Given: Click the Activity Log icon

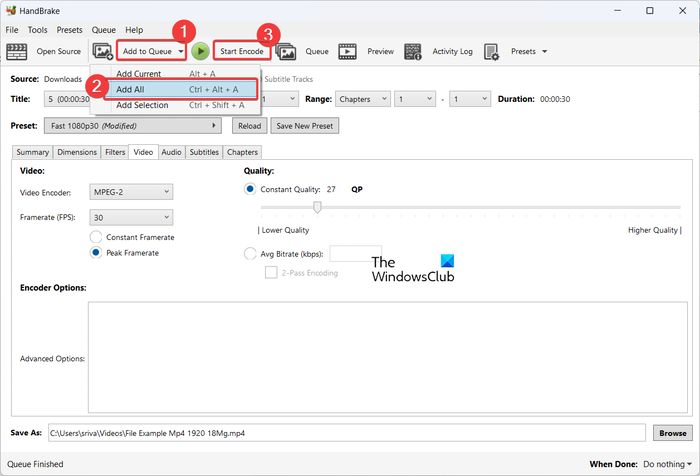Looking at the screenshot, I should [412, 52].
